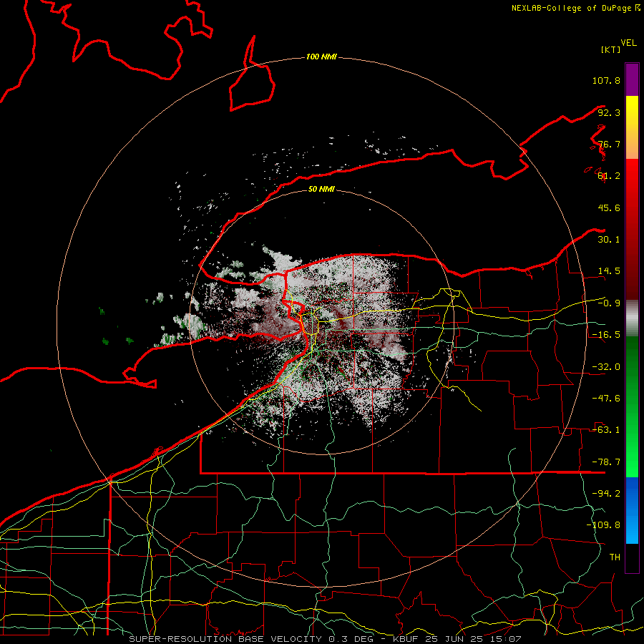Viewport: 644px width, 644px height.
Task: Click the 30.1 scale value
Action: (x=609, y=240)
